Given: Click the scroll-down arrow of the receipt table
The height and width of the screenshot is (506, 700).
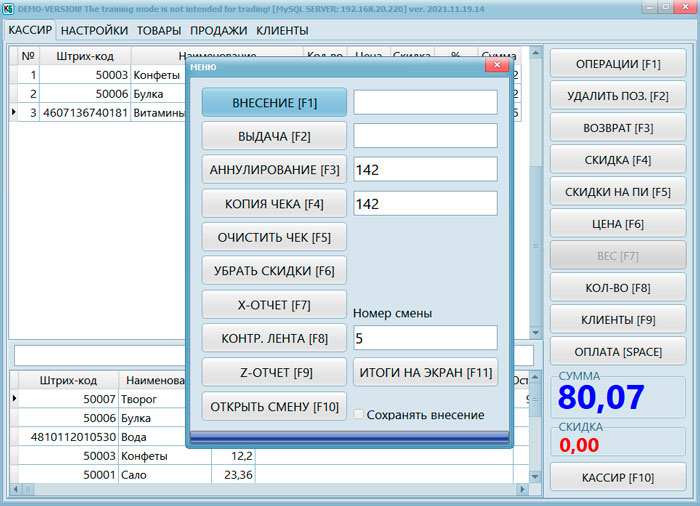Looking at the screenshot, I should (536, 333).
